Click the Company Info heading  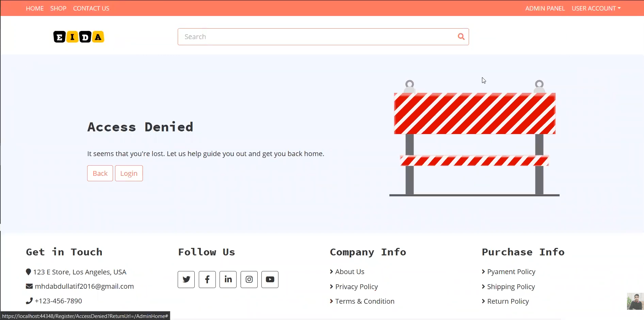coord(368,252)
